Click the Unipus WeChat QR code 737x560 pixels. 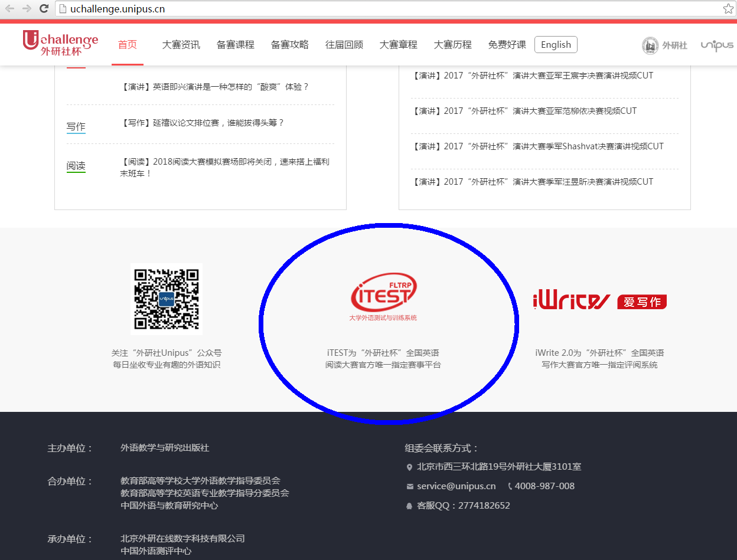(166, 299)
